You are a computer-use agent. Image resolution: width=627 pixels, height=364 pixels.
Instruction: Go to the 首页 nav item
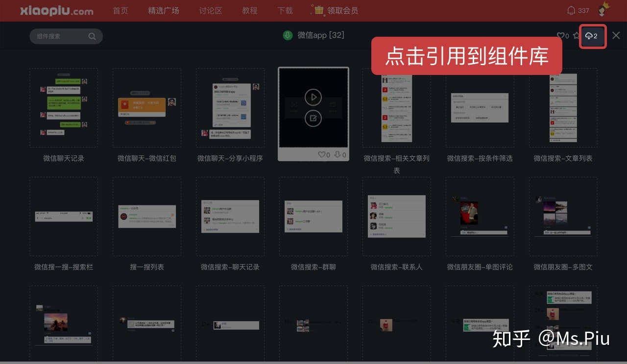[121, 10]
